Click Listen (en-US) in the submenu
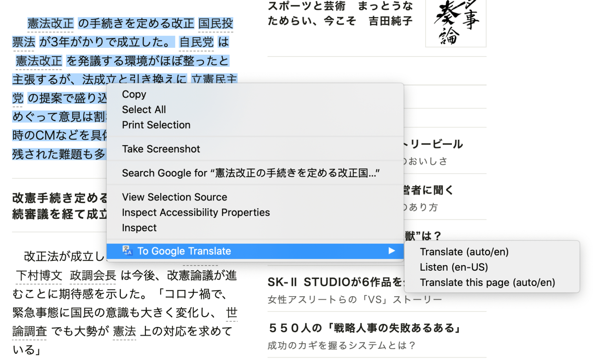This screenshot has height=364, width=603. 454,267
